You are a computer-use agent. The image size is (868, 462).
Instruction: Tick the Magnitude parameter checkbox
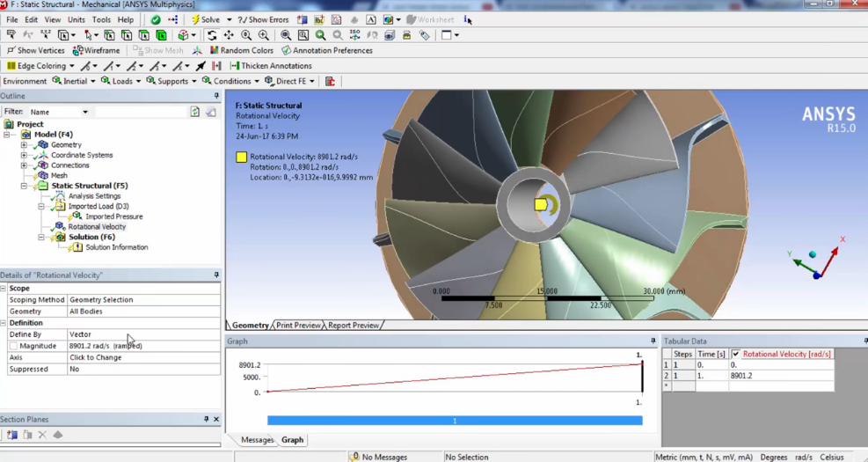pyautogui.click(x=13, y=346)
